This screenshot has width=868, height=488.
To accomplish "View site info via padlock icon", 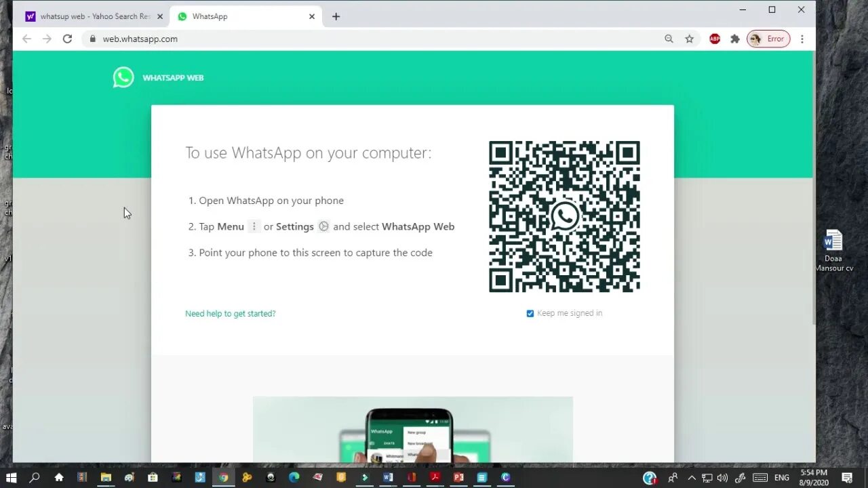I will (x=93, y=39).
